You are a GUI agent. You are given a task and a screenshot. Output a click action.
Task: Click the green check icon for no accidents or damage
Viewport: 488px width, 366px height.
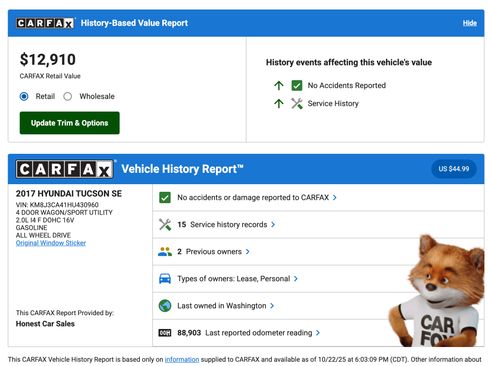(165, 198)
